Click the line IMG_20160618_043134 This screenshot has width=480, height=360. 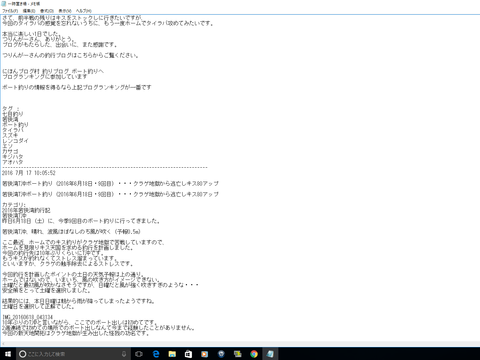27,317
